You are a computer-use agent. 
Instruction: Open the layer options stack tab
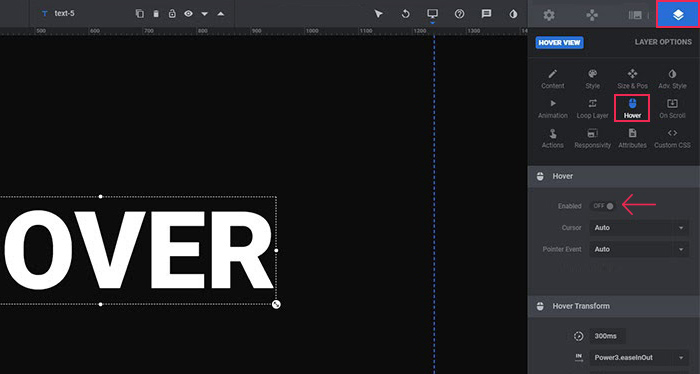coord(678,15)
